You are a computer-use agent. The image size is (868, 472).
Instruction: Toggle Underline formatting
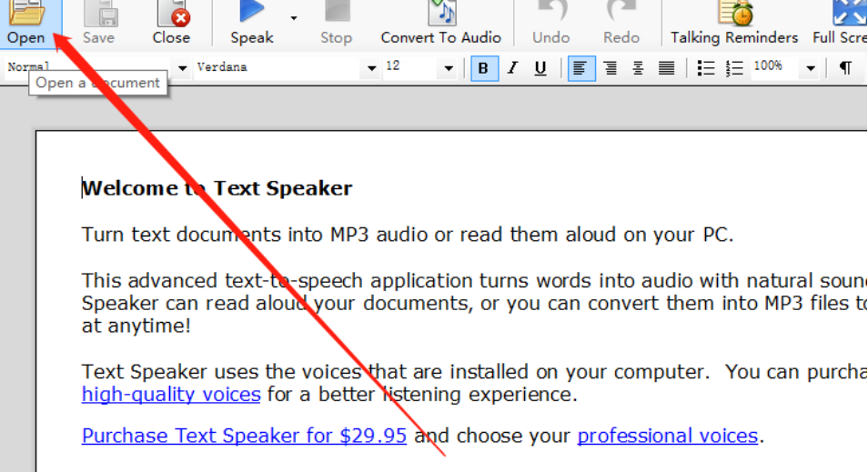(x=540, y=68)
